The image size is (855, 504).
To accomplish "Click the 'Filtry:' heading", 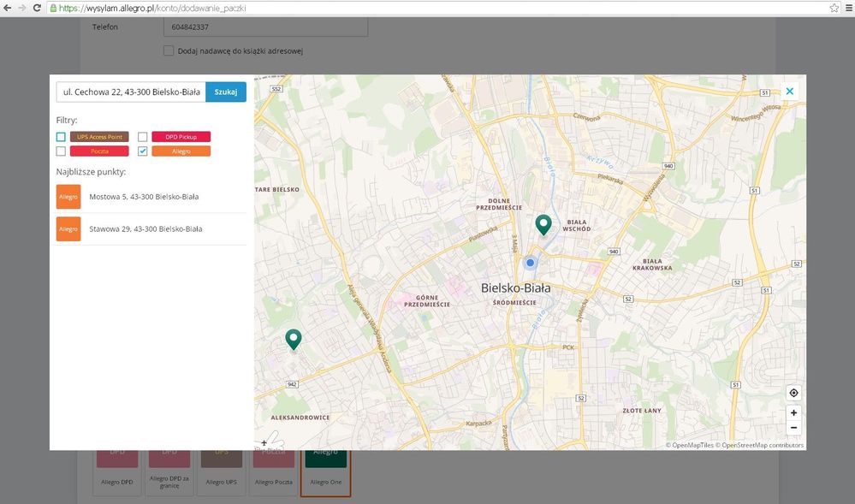I will 67,120.
